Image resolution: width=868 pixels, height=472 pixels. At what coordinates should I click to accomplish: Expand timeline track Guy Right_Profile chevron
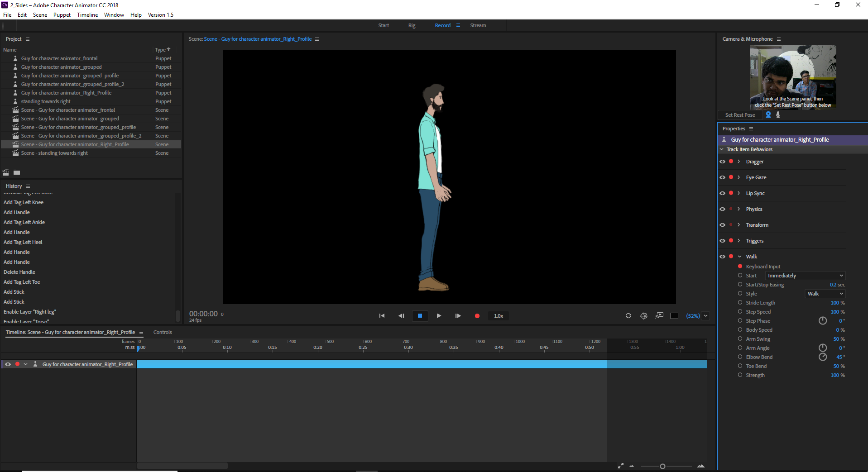[x=26, y=364]
